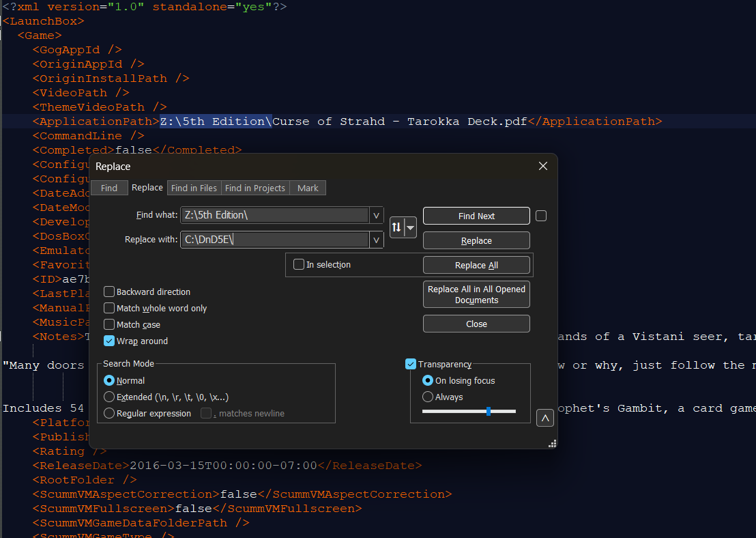Click the Find Next button

(476, 216)
